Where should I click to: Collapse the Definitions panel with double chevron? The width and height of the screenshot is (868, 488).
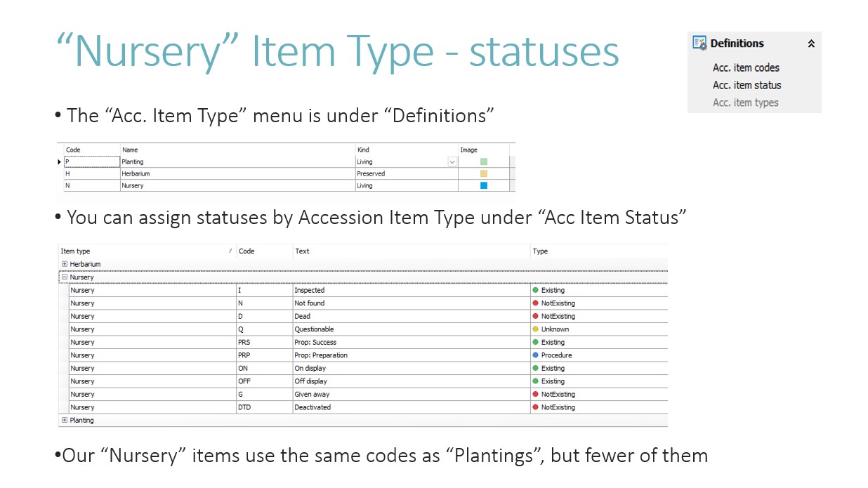tap(810, 44)
